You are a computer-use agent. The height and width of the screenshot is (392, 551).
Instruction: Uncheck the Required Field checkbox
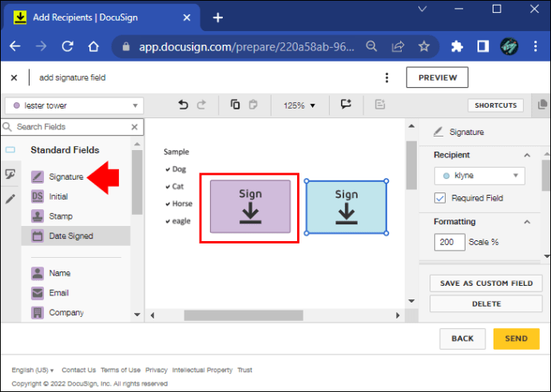point(440,198)
